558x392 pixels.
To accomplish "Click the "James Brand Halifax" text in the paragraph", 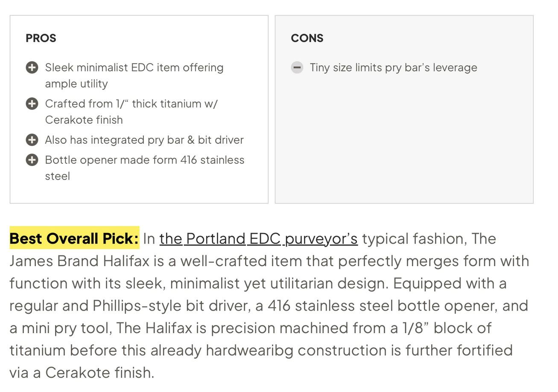I will (79, 261).
